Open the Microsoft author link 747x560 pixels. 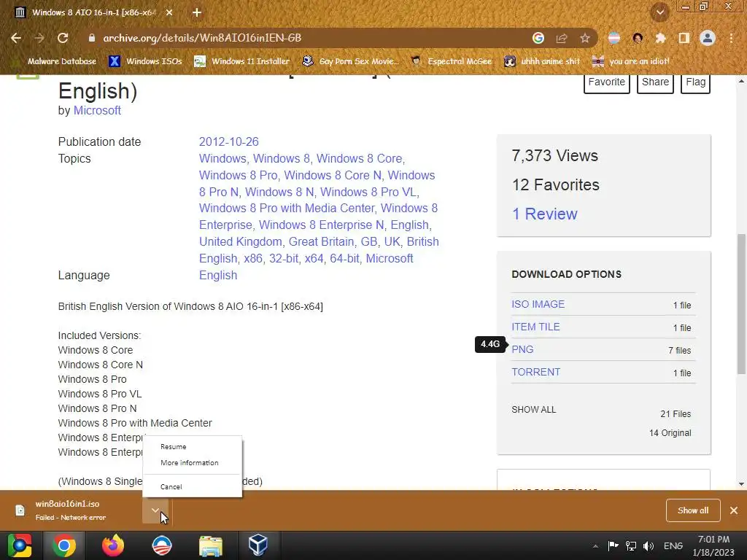coord(97,111)
